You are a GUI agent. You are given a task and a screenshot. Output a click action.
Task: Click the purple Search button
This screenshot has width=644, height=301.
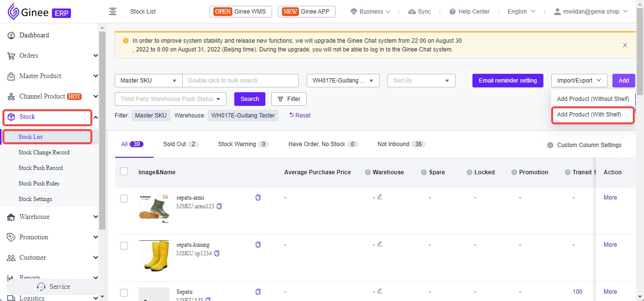[250, 99]
